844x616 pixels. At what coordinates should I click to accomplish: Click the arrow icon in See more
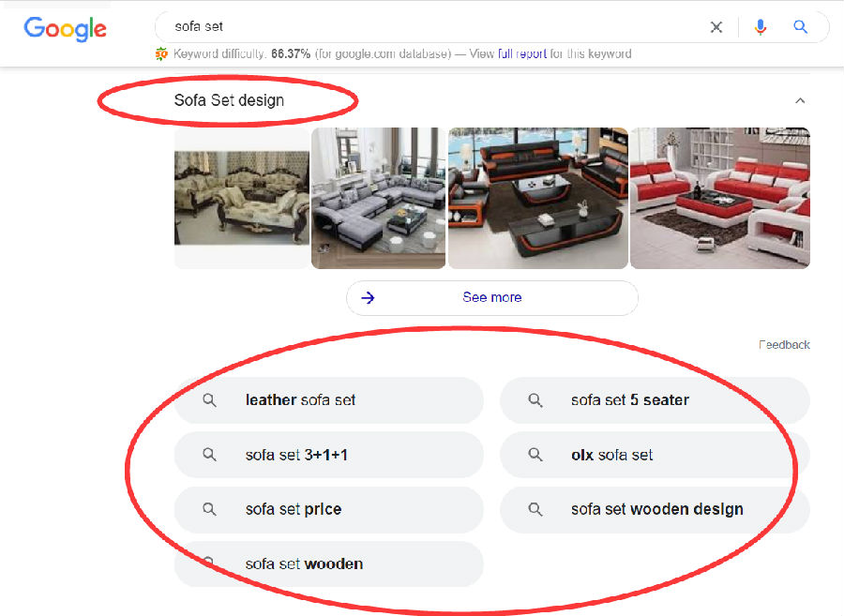point(368,297)
